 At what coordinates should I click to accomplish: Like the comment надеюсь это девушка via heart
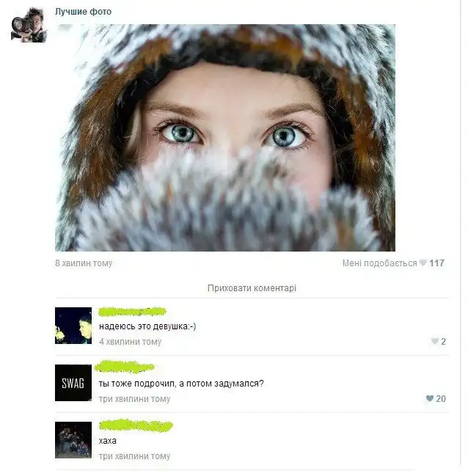[x=434, y=341]
